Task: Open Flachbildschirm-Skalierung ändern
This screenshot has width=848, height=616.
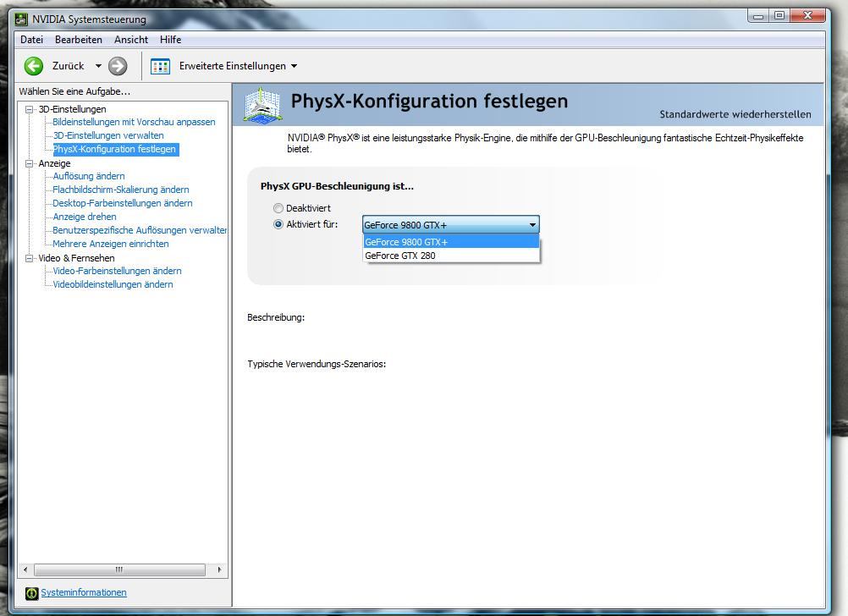Action: pos(121,190)
